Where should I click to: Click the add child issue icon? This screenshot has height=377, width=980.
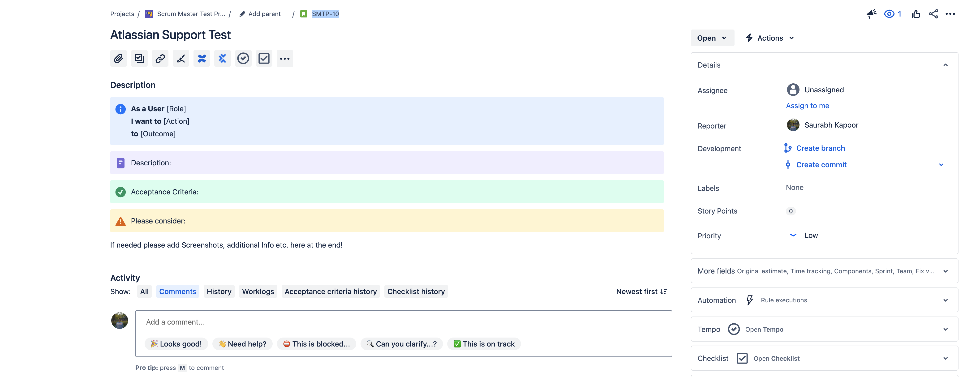click(x=139, y=59)
